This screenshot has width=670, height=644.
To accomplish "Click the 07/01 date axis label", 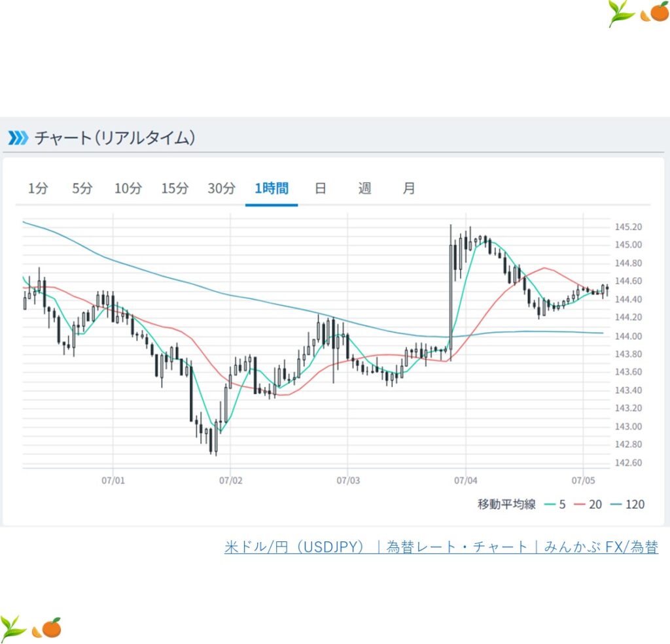I will click(x=113, y=481).
